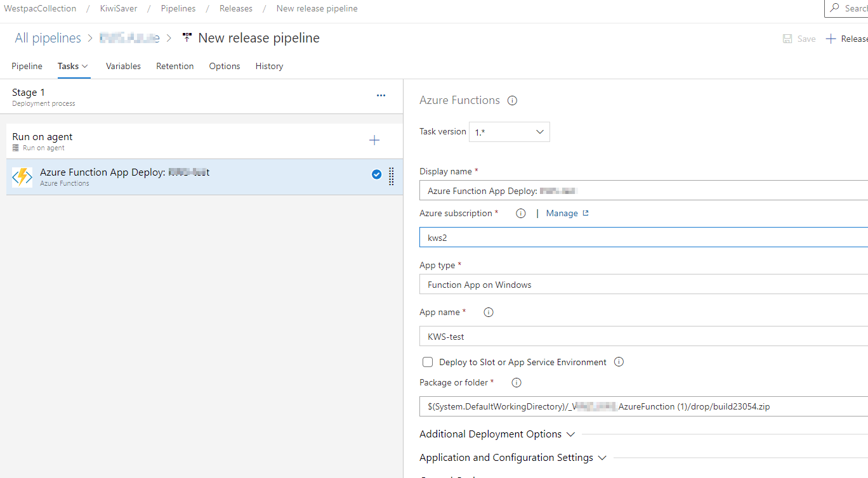
Task: Switch to the History tab
Action: tap(269, 66)
